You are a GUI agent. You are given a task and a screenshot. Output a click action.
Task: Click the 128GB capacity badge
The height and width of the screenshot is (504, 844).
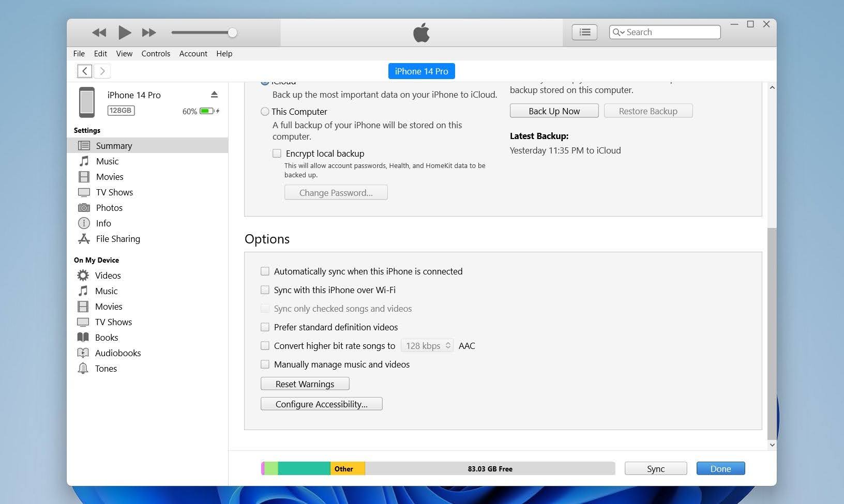[x=121, y=111]
